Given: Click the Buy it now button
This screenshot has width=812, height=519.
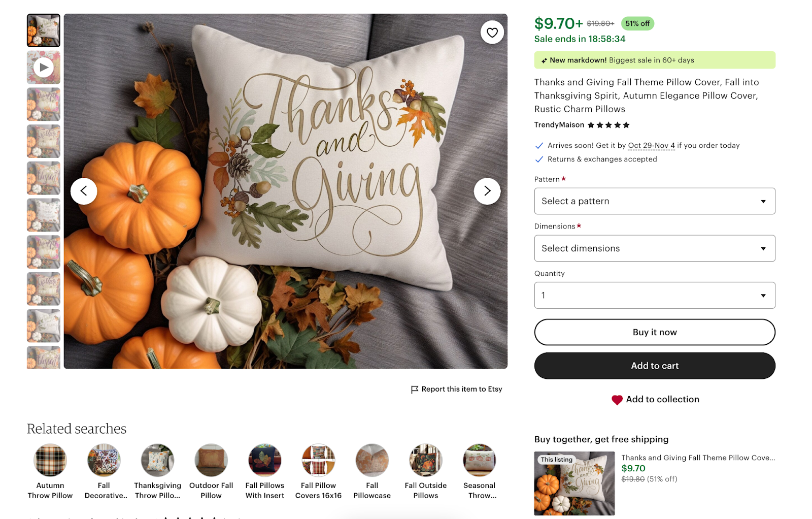Looking at the screenshot, I should pos(654,332).
